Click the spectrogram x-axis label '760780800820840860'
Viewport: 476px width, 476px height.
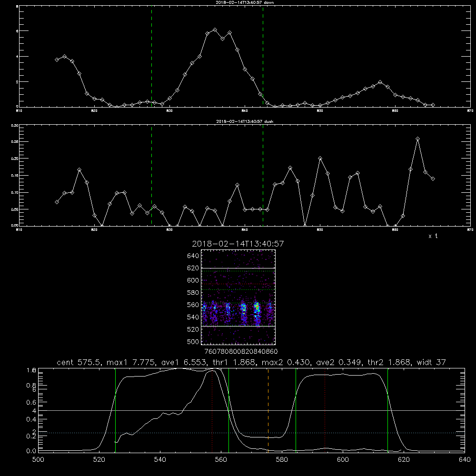241,351
